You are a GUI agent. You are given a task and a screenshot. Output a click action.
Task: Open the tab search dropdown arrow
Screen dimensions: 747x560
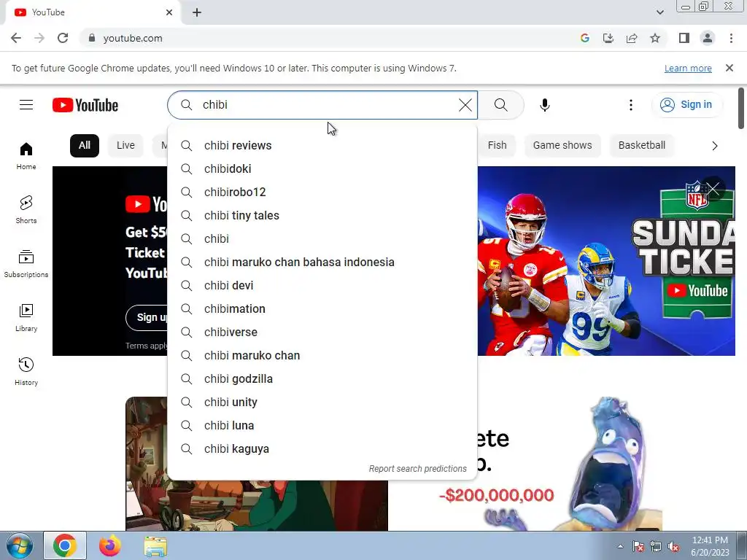click(659, 12)
